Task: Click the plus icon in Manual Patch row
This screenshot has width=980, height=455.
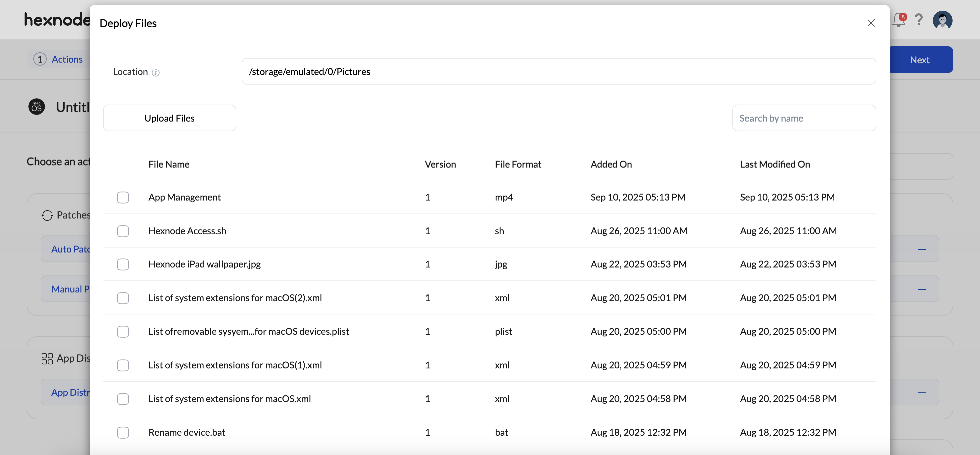Action: pos(921,289)
